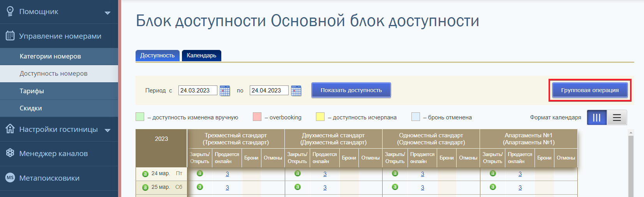Open Трехместный стандарт online availability 3 for 24 мар.
Screen dimensions: 644x197
pyautogui.click(x=227, y=174)
